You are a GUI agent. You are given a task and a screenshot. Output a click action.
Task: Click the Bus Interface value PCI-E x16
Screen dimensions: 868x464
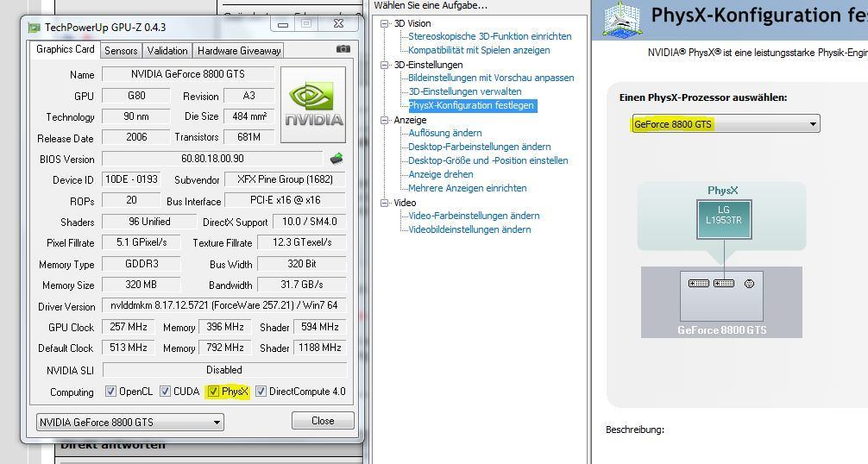pyautogui.click(x=285, y=200)
